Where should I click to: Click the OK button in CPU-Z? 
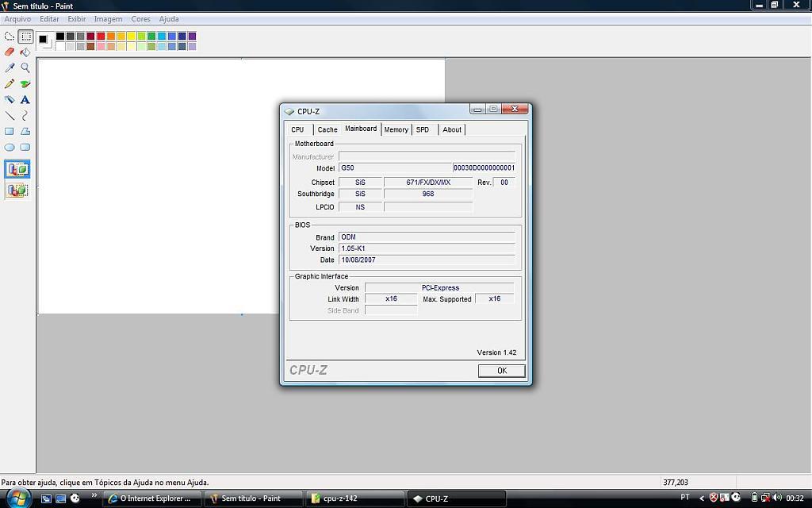501,371
